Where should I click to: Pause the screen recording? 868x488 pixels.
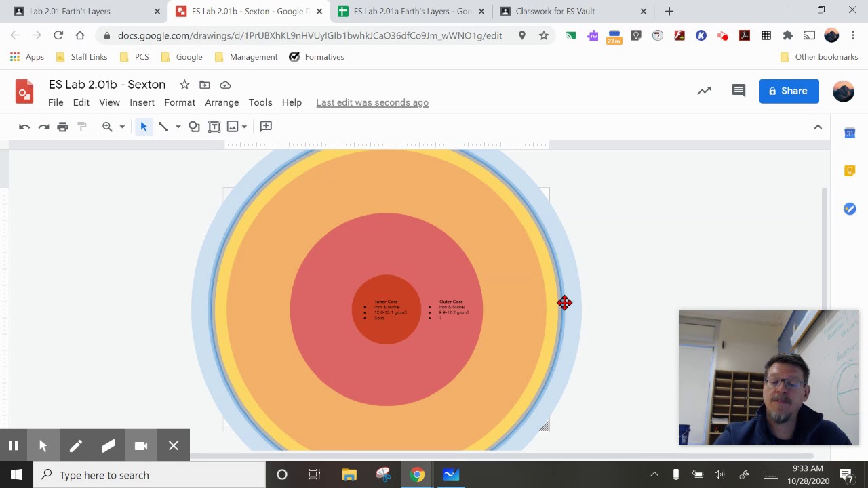13,445
